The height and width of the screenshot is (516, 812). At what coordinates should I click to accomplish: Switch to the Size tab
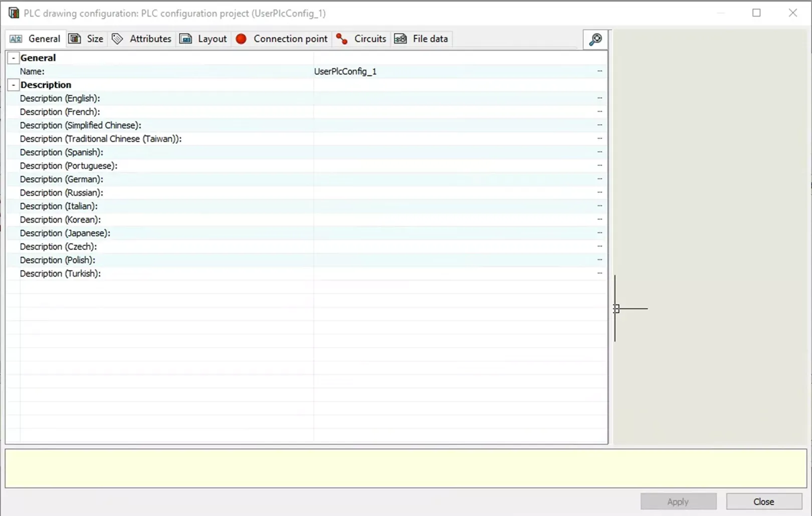86,39
